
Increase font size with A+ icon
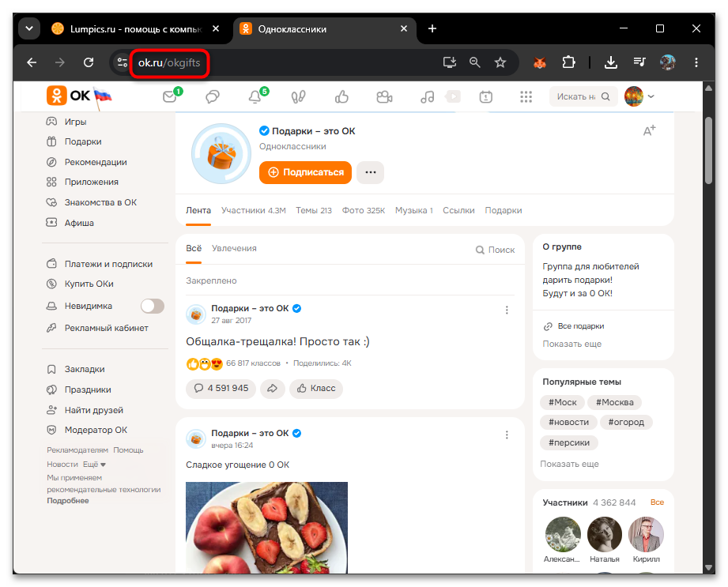[649, 130]
